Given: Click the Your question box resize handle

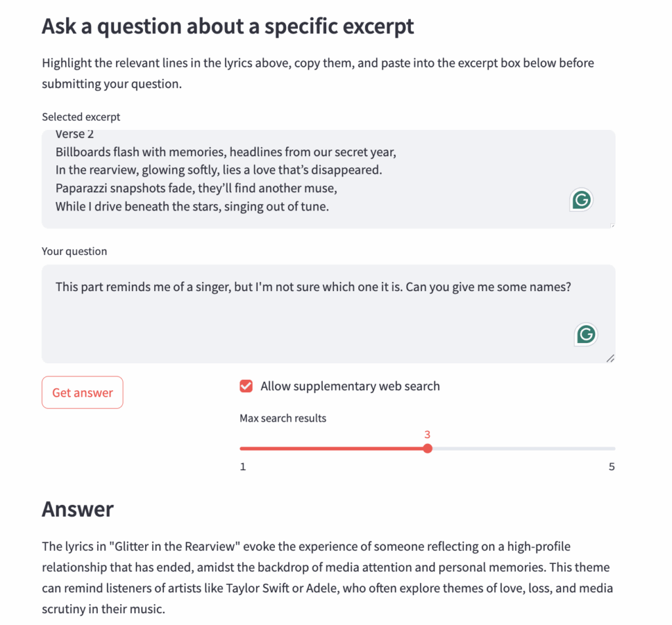Looking at the screenshot, I should 610,358.
